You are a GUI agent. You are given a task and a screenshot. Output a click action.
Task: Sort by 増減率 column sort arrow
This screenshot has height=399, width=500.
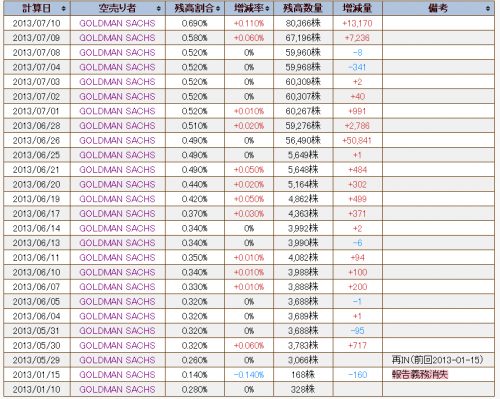point(267,8)
